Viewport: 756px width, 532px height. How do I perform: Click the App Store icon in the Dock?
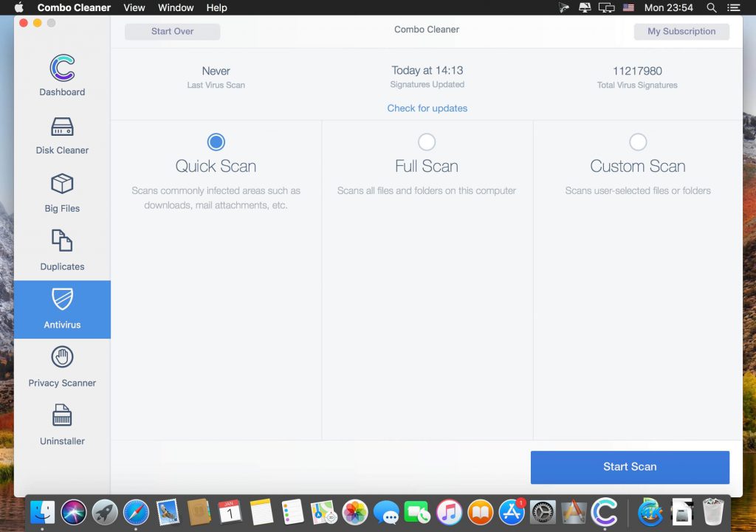point(511,511)
